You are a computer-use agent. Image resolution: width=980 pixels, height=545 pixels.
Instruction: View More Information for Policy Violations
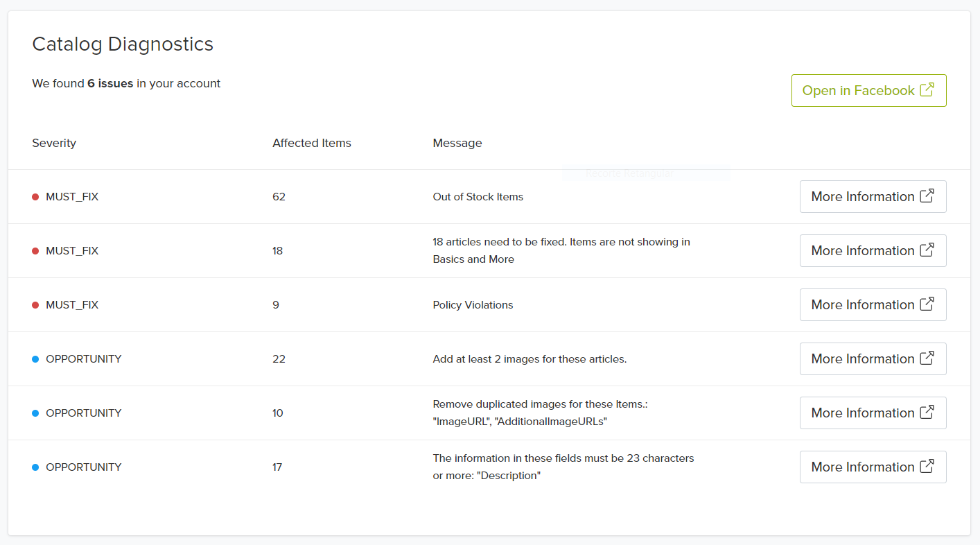(x=863, y=305)
